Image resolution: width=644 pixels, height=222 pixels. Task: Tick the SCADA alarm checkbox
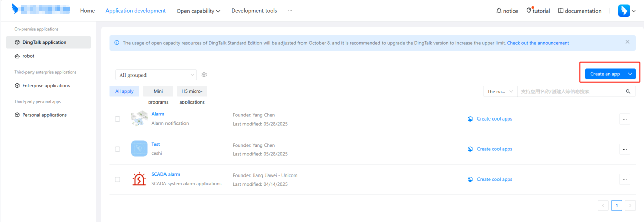tap(117, 180)
